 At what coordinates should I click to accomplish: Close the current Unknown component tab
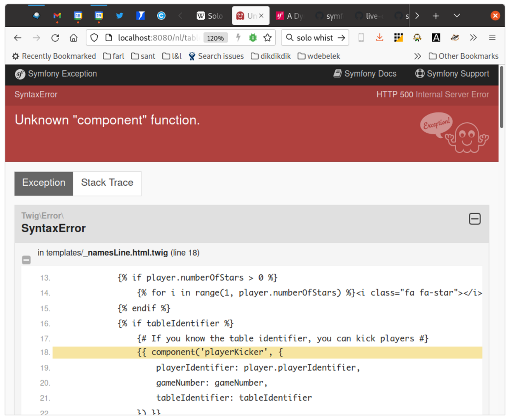coord(261,16)
